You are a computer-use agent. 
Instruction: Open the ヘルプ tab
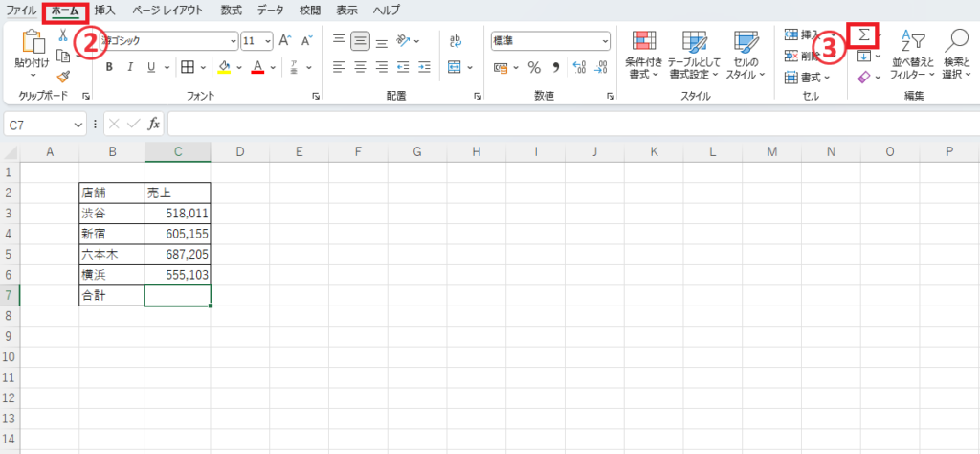[x=386, y=10]
